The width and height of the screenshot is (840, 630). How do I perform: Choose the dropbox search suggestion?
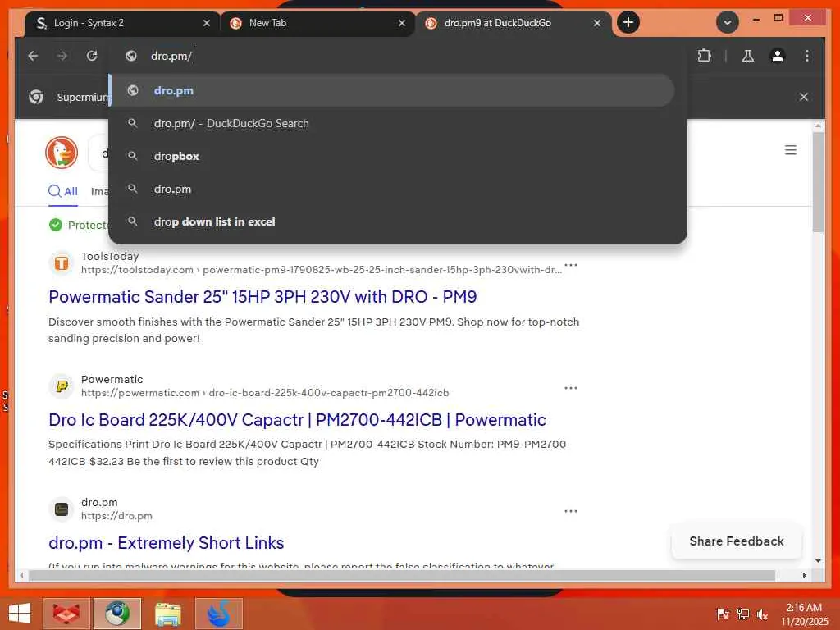[392, 157]
